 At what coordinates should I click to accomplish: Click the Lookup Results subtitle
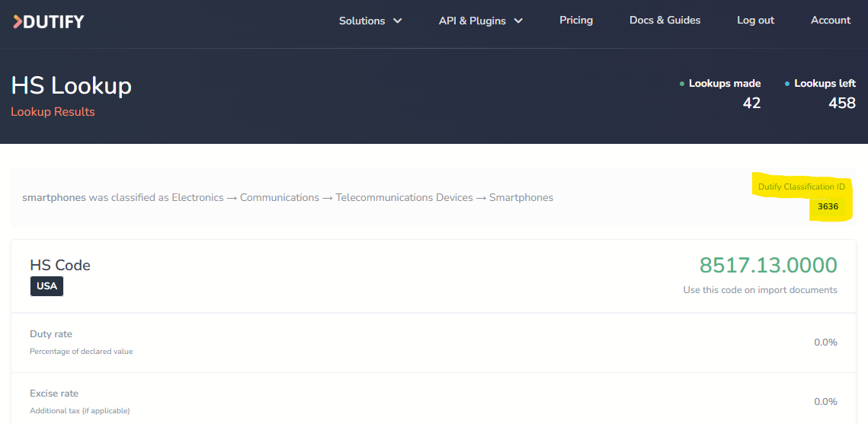tap(53, 112)
